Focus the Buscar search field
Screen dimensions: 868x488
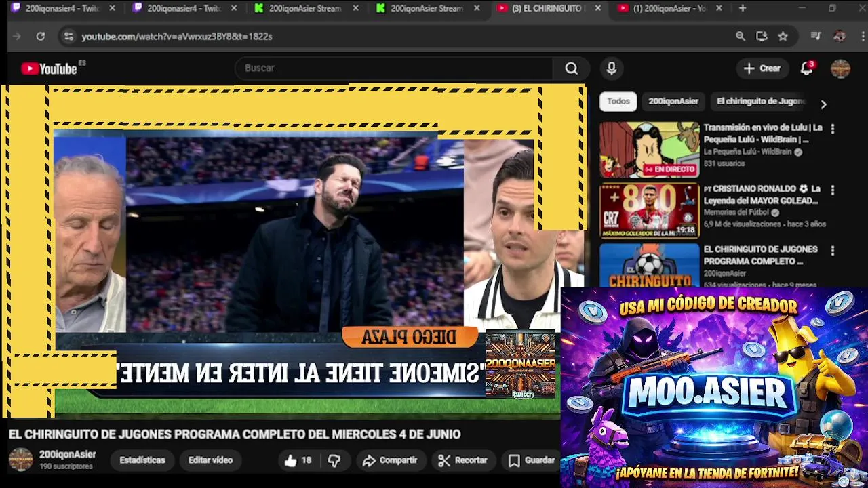click(x=393, y=68)
